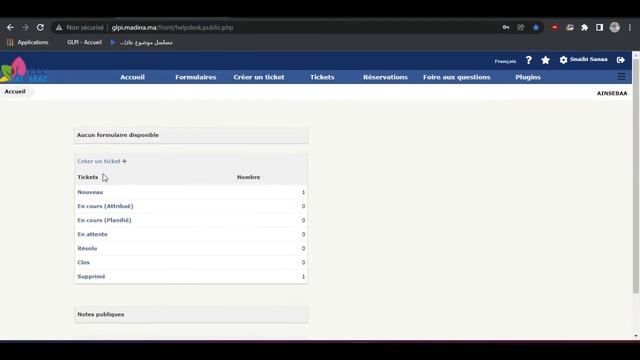Viewport: 640px width, 360px height.
Task: Open the Chrome profile avatar
Action: tap(615, 27)
